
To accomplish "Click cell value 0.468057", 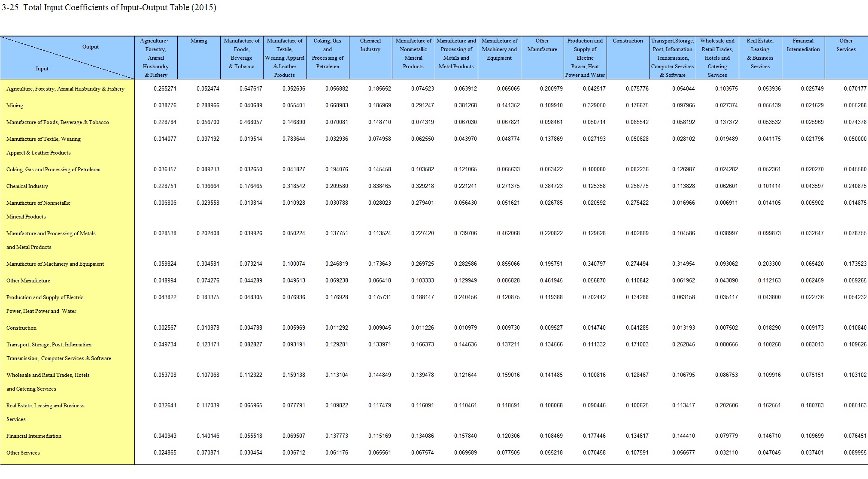I will coord(251,122).
